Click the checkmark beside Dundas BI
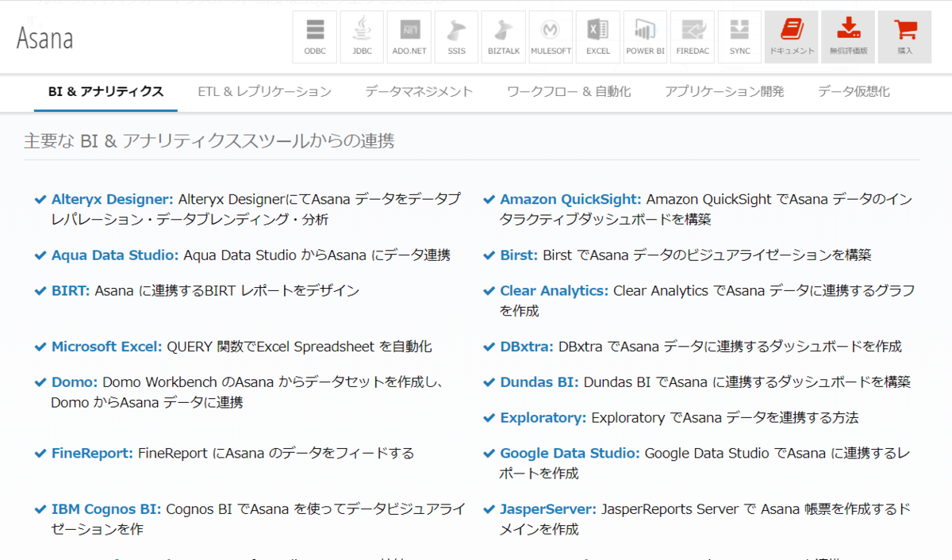 click(x=489, y=382)
